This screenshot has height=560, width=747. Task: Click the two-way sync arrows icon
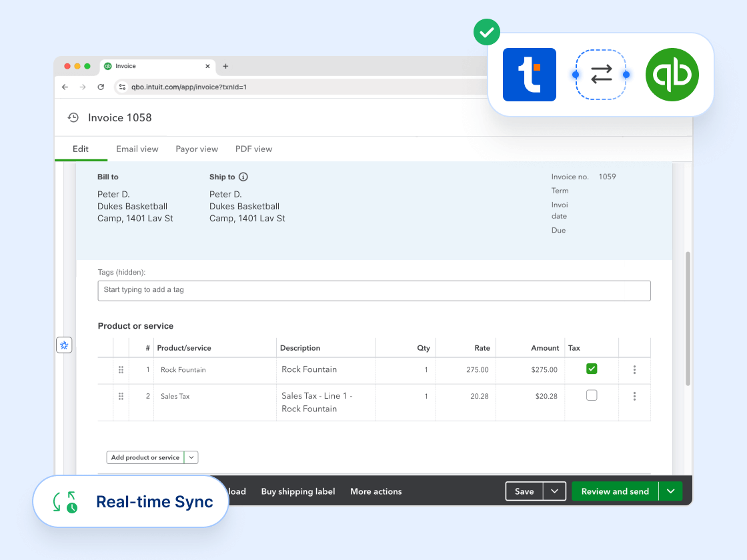(601, 75)
